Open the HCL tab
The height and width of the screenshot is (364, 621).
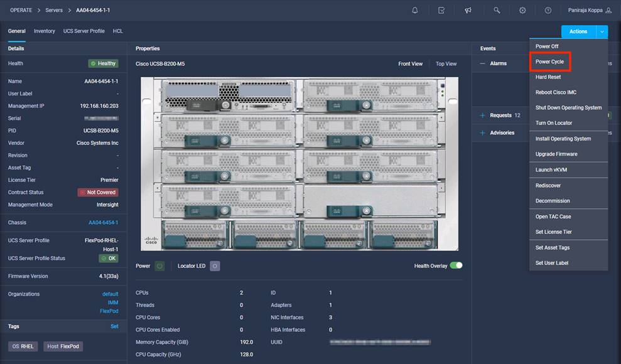pyautogui.click(x=117, y=31)
